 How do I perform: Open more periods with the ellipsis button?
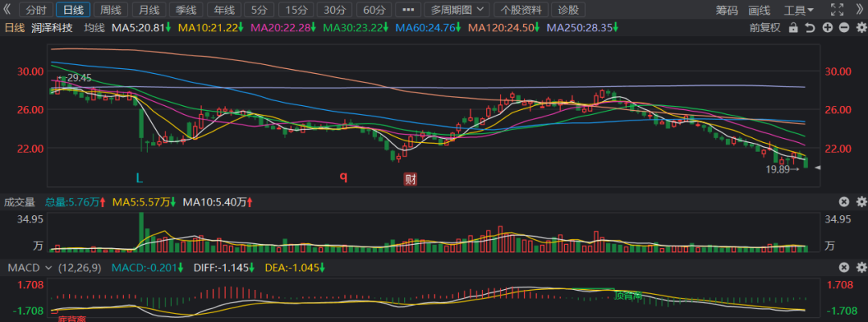click(x=408, y=10)
